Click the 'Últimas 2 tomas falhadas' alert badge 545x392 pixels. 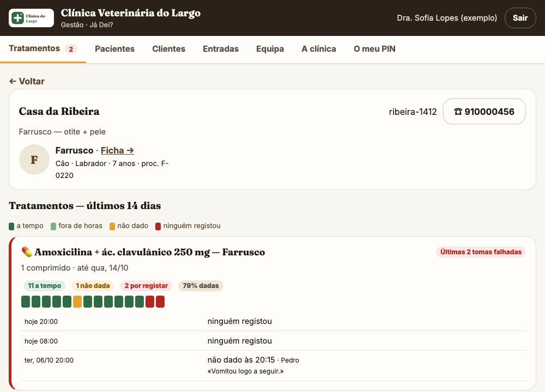[x=481, y=252]
